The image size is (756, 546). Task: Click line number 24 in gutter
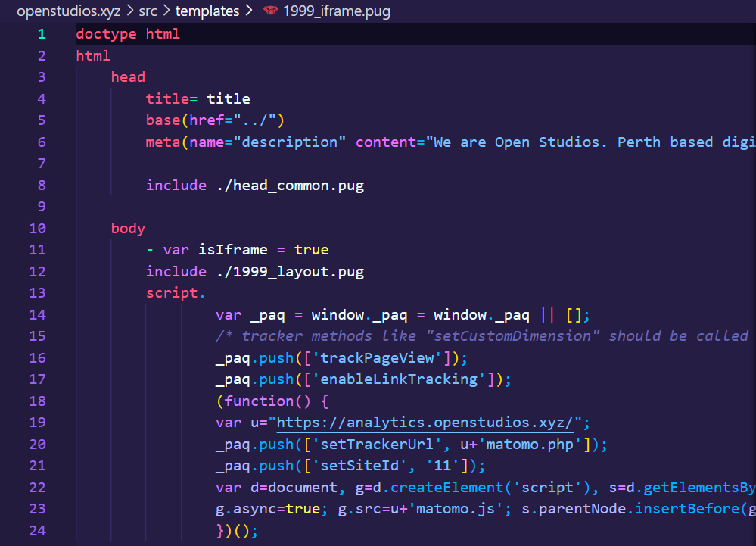(38, 531)
